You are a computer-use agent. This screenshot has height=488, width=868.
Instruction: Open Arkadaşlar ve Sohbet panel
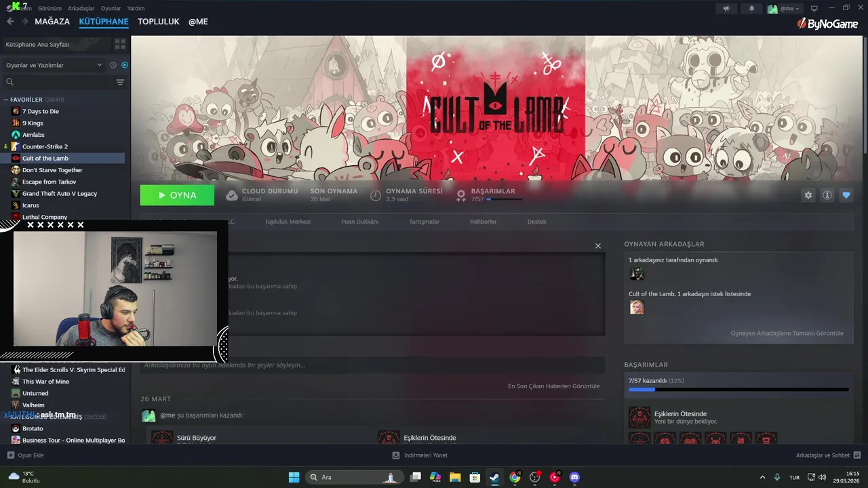click(828, 455)
